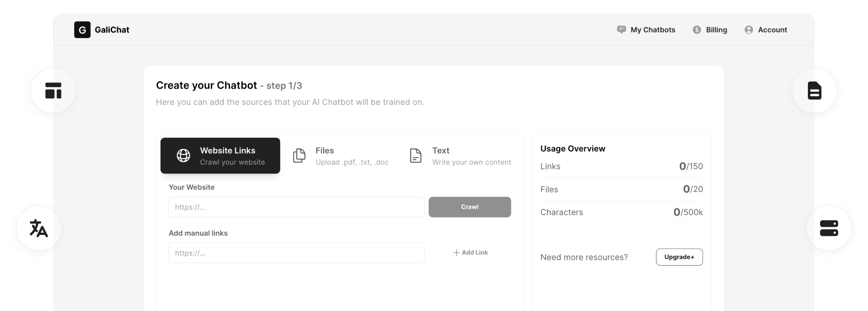The image size is (868, 311).
Task: Select the Website Links tab
Action: (220, 156)
